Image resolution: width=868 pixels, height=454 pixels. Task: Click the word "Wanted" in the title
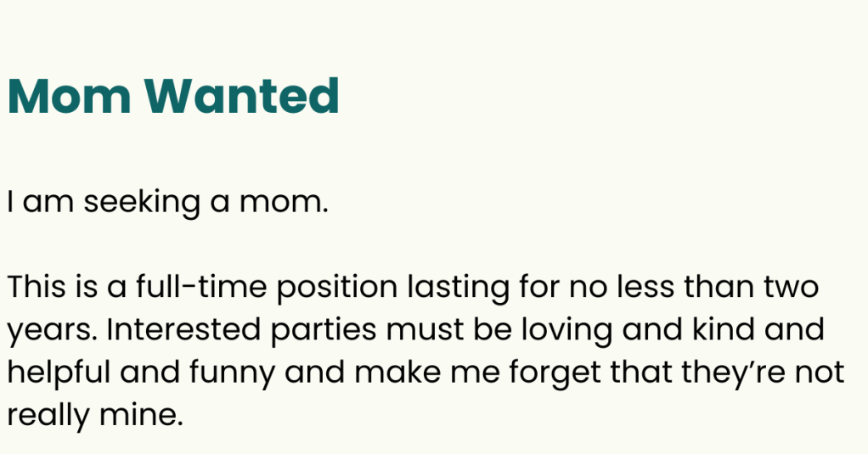click(x=241, y=97)
